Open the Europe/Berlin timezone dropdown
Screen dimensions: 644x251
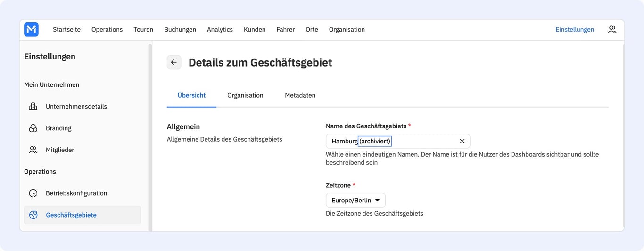(x=355, y=200)
